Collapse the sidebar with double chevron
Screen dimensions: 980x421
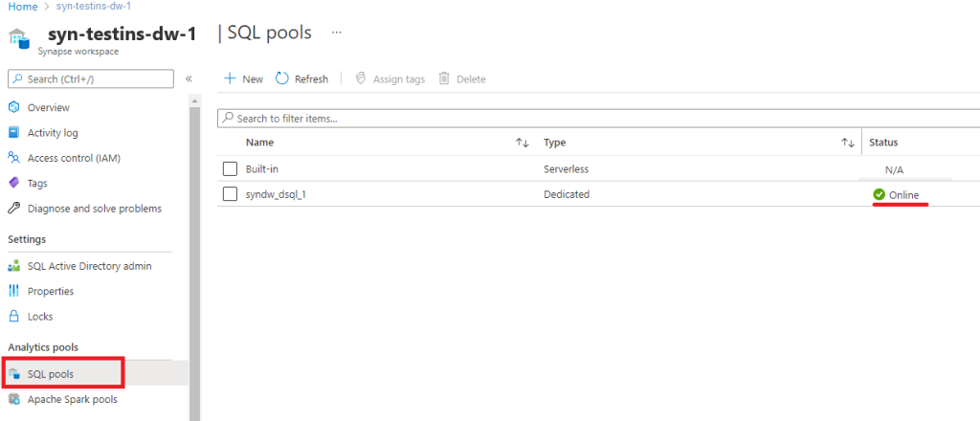(x=189, y=78)
